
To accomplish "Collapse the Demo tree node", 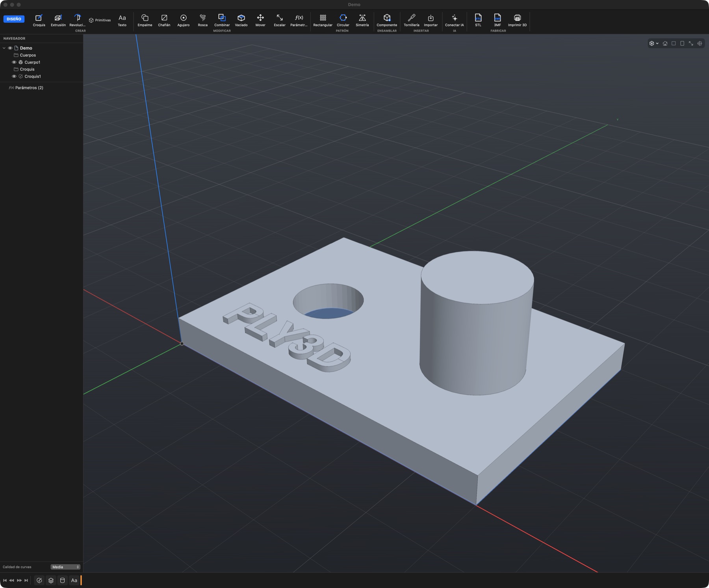I will point(4,48).
